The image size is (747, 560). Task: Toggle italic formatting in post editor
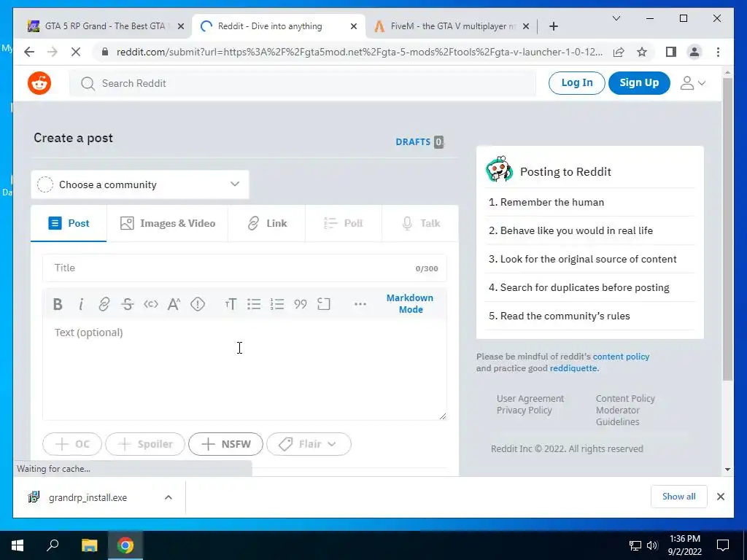pos(81,304)
